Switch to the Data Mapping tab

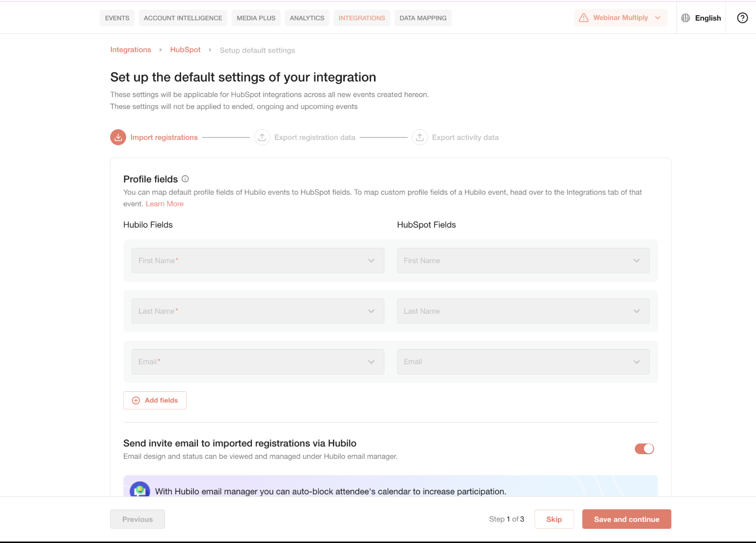(x=423, y=18)
